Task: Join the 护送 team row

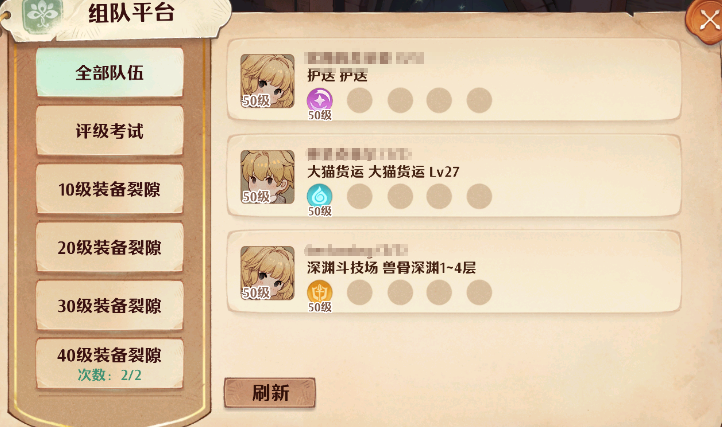Action: click(x=454, y=80)
